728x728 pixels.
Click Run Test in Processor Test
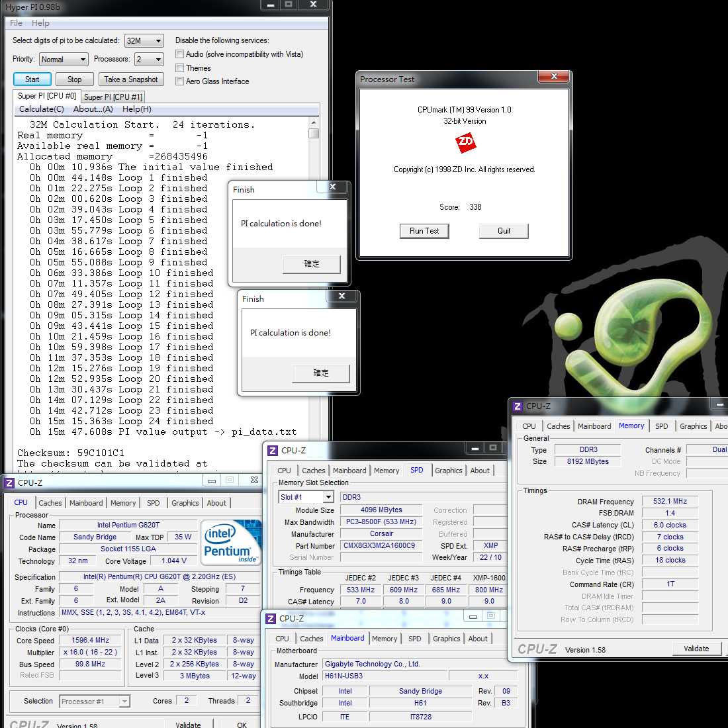click(x=424, y=231)
